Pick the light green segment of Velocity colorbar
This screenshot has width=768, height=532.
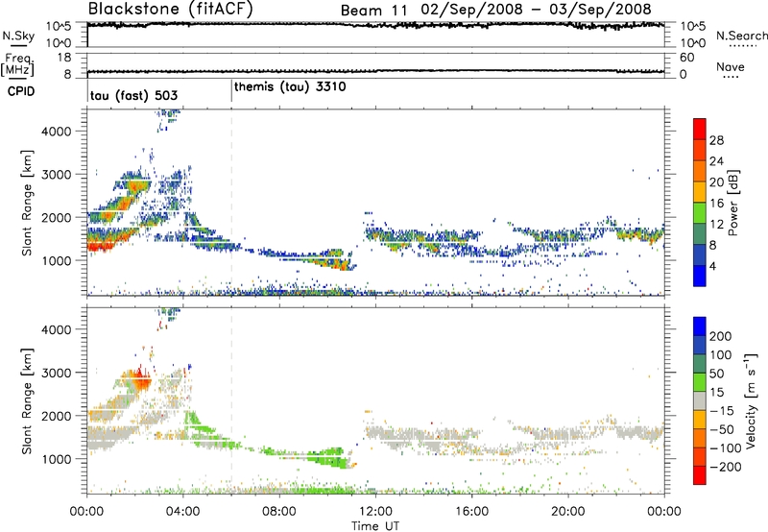700,382
